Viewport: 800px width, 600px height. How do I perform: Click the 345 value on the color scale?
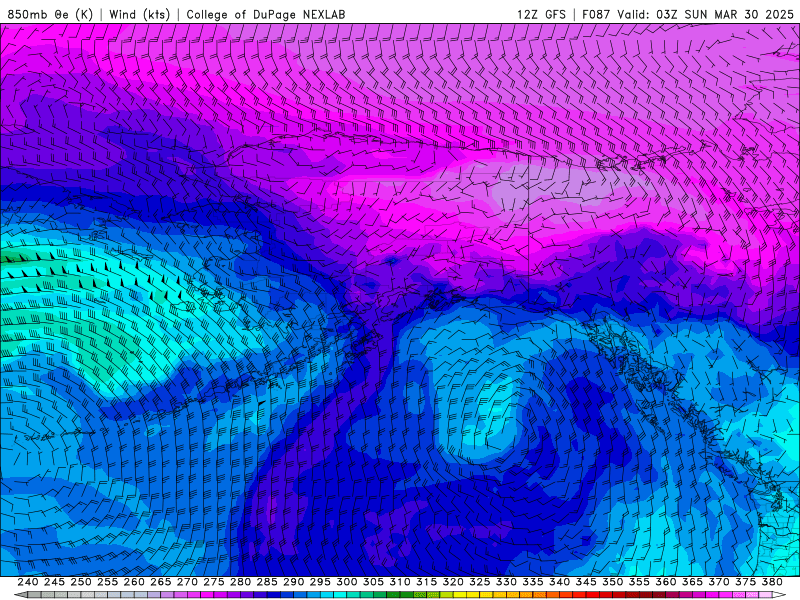pos(586,582)
